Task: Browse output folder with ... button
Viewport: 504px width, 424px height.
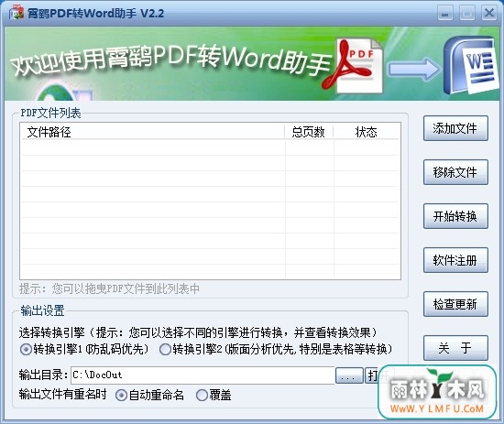Action: tap(349, 375)
